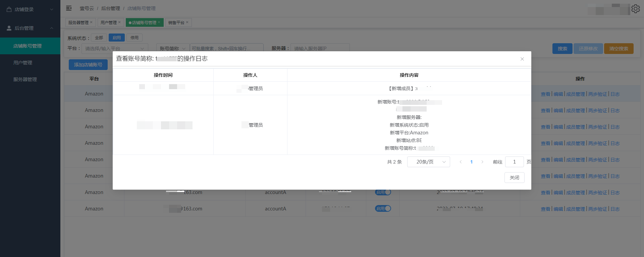Click page number 1 in pagination
The image size is (644, 257).
pyautogui.click(x=471, y=162)
